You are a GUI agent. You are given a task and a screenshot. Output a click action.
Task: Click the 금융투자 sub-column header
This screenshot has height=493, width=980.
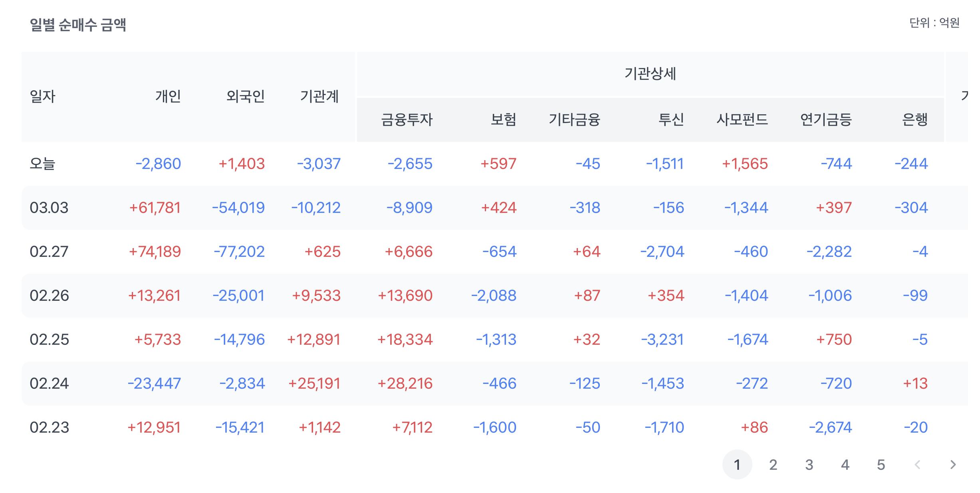point(407,119)
